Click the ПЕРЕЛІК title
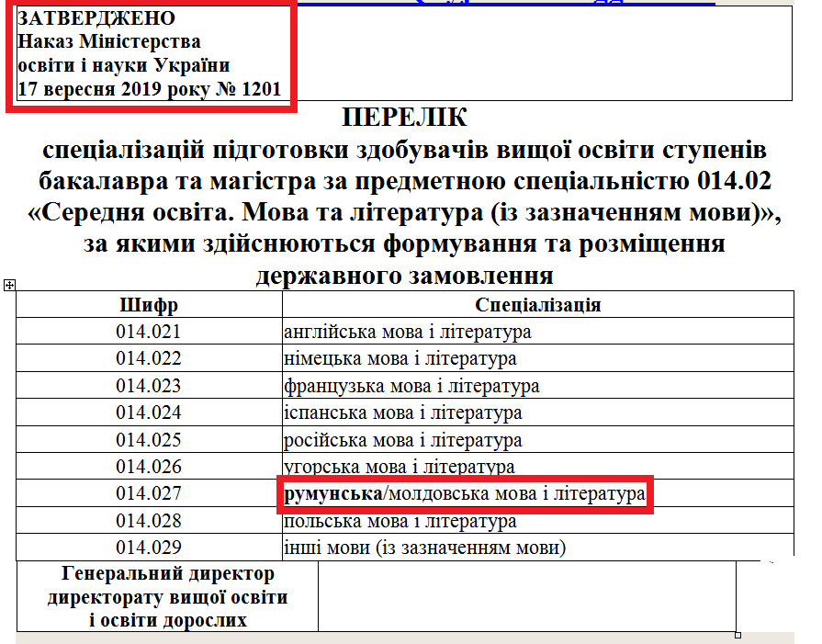This screenshot has width=822, height=644. coord(404,118)
